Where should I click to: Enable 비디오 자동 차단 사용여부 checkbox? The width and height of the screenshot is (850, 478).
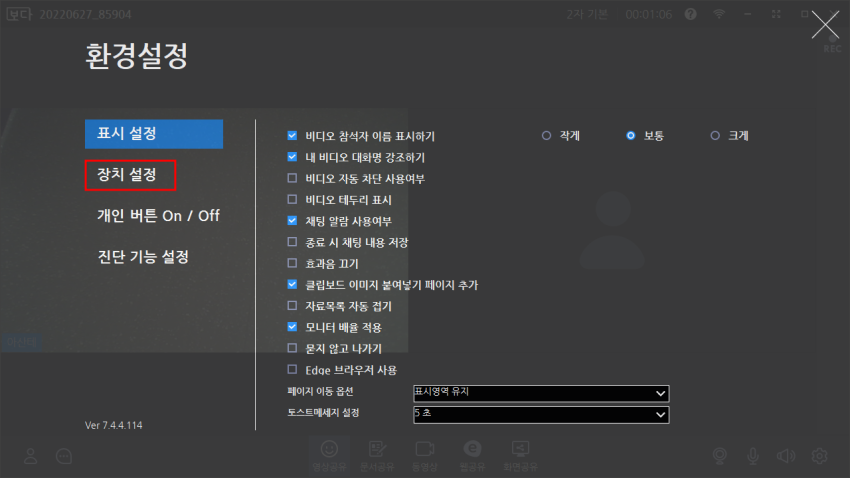click(292, 179)
